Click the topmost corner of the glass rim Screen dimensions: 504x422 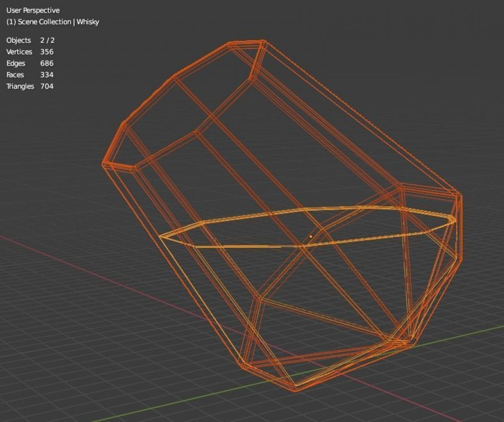(263, 41)
